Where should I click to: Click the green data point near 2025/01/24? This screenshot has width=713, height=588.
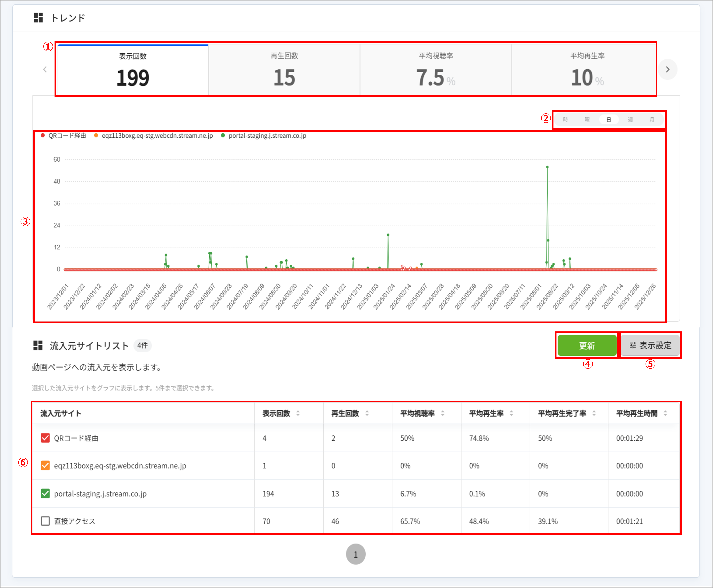[x=388, y=235]
